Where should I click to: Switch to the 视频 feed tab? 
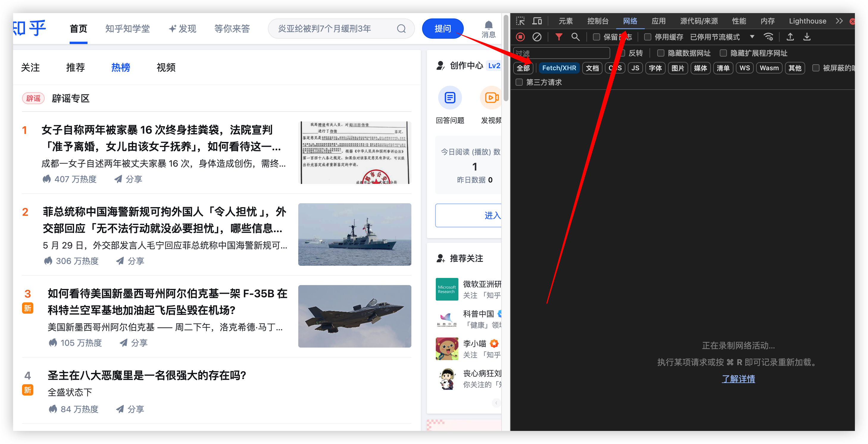[166, 67]
